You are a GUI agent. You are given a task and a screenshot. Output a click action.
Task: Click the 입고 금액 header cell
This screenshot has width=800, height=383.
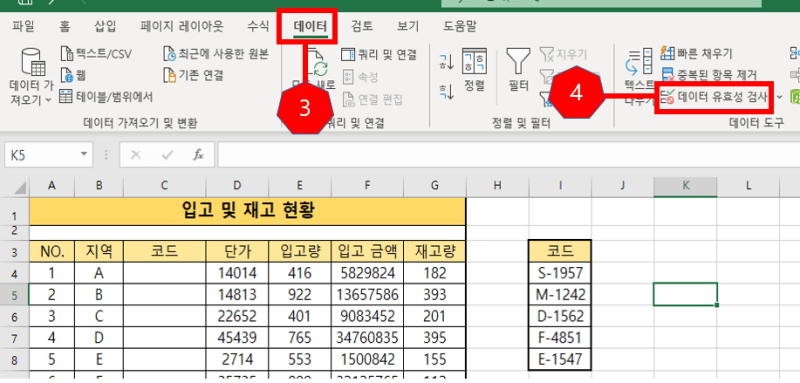coord(367,251)
